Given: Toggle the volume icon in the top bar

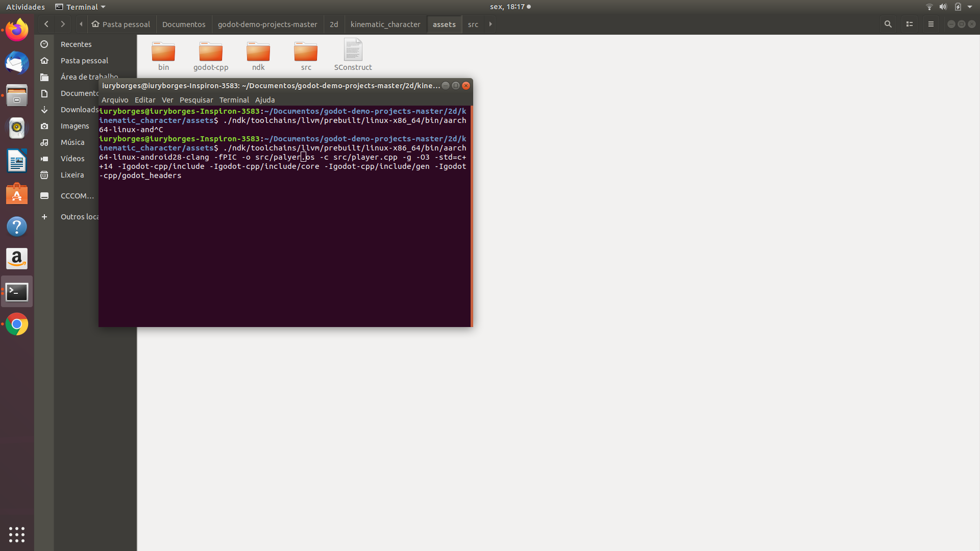Looking at the screenshot, I should (944, 7).
